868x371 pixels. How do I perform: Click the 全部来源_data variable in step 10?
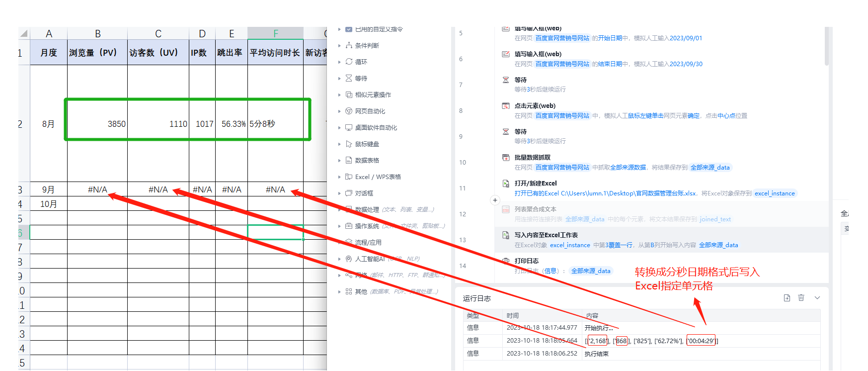710,168
